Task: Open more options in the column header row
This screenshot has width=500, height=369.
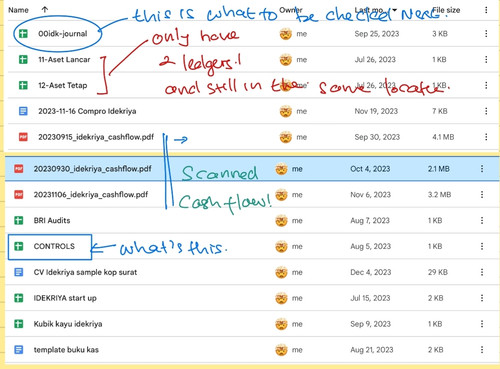Action: point(486,10)
